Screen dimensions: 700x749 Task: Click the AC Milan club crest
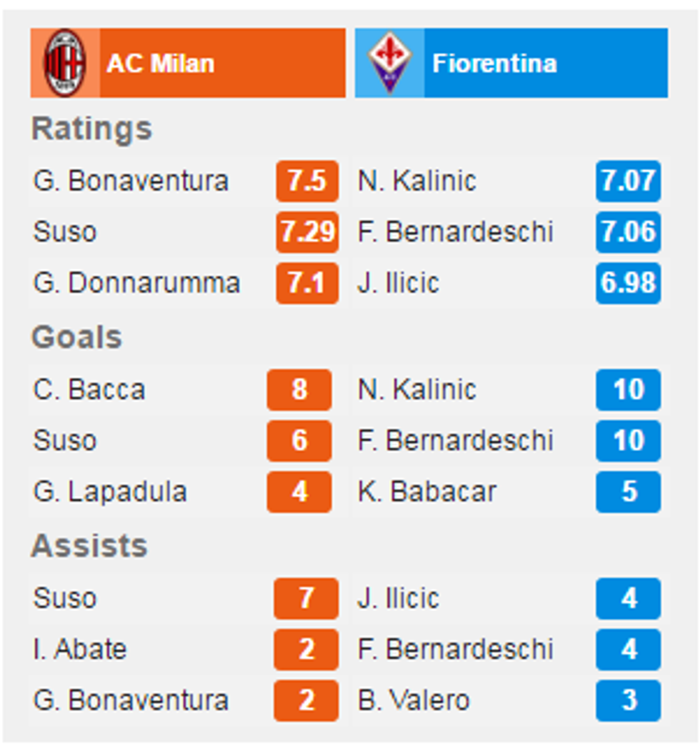point(64,62)
